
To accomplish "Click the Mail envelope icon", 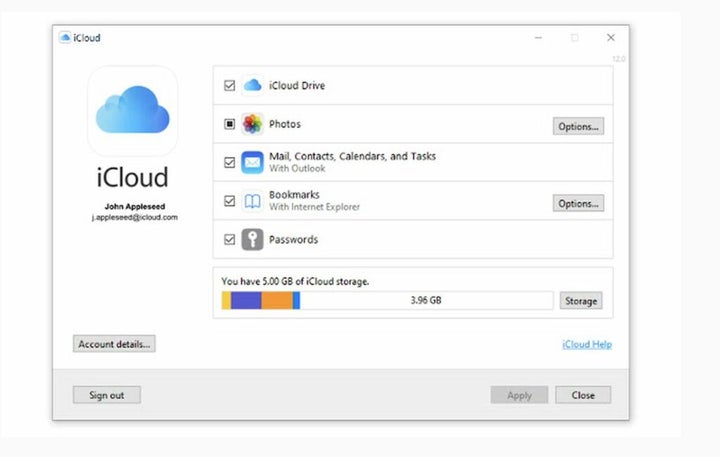I will (x=252, y=162).
